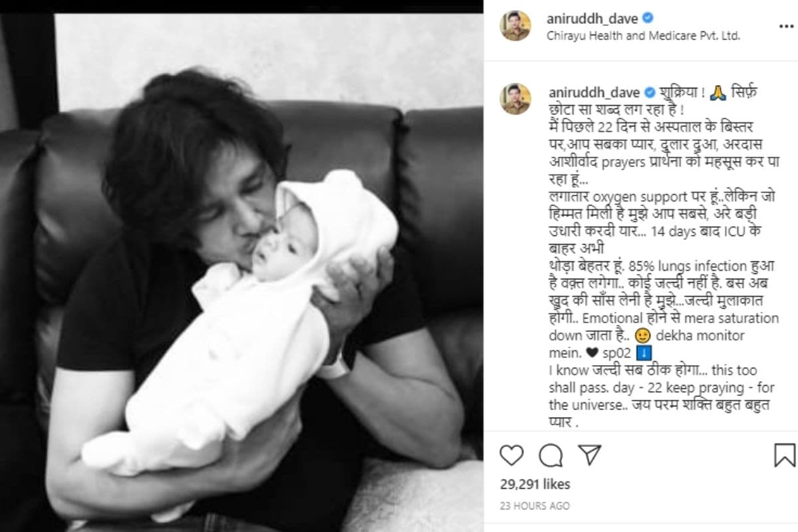
Task: Click the avatar beside the caption
Action: (x=515, y=99)
